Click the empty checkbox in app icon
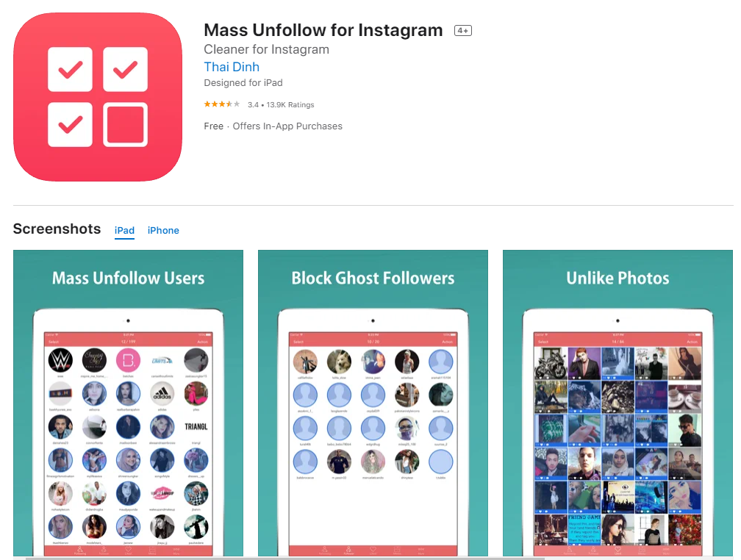This screenshot has height=560, width=741. coord(125,125)
